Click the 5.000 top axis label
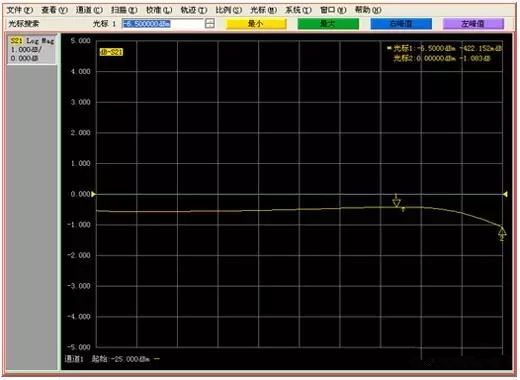The image size is (520, 380). click(x=80, y=41)
